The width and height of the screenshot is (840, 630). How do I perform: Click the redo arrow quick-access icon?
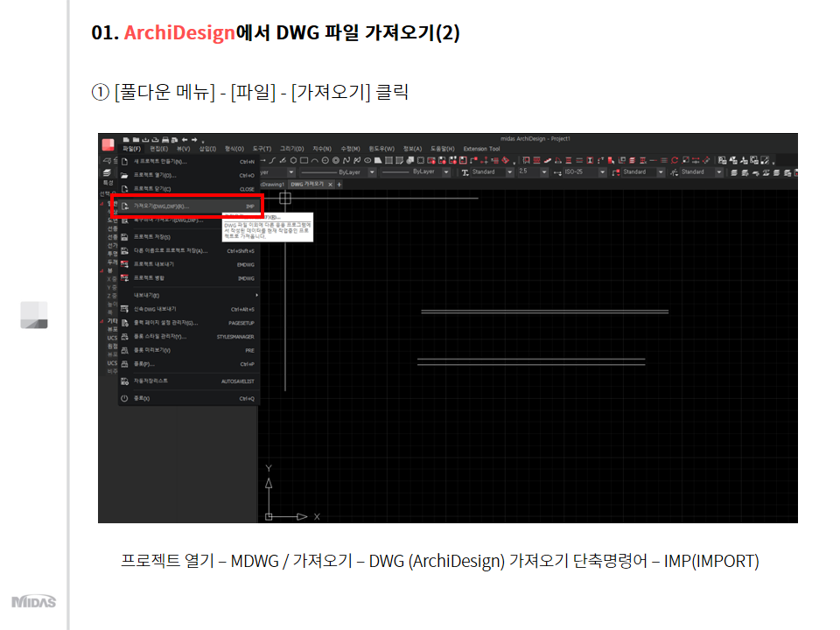(x=194, y=140)
